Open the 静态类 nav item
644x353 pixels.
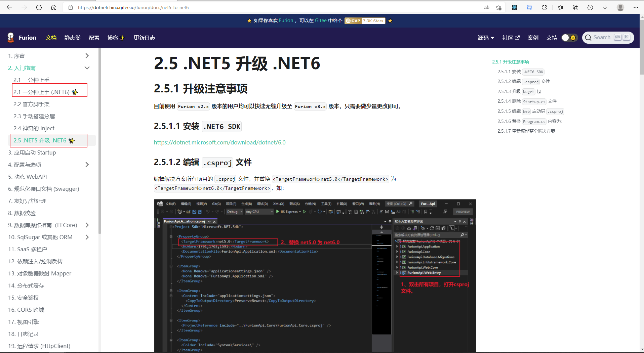[x=73, y=38]
